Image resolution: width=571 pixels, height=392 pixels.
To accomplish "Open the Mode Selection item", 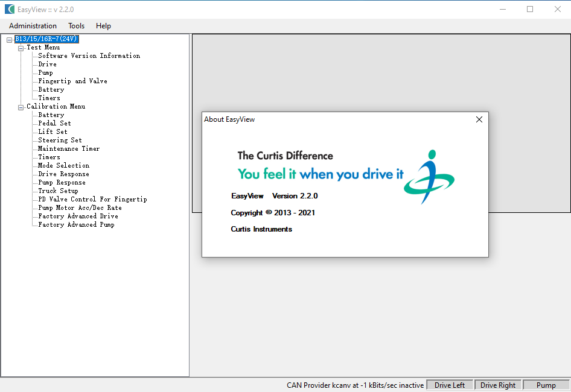I will 63,165.
